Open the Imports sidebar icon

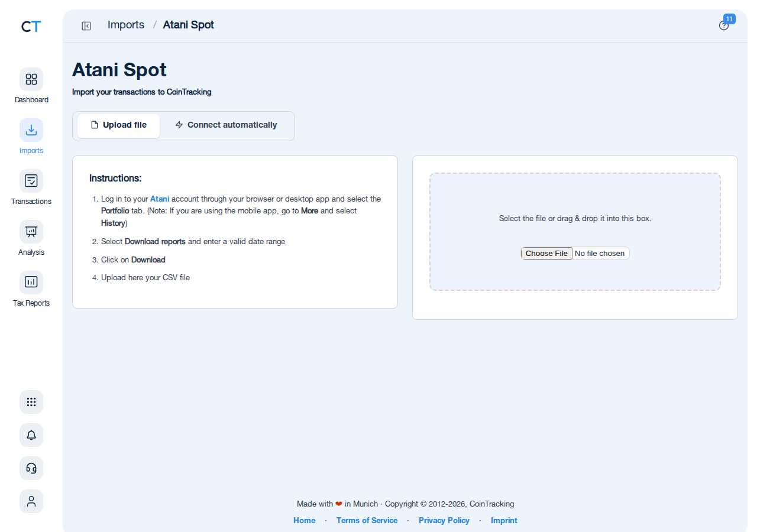[x=31, y=130]
